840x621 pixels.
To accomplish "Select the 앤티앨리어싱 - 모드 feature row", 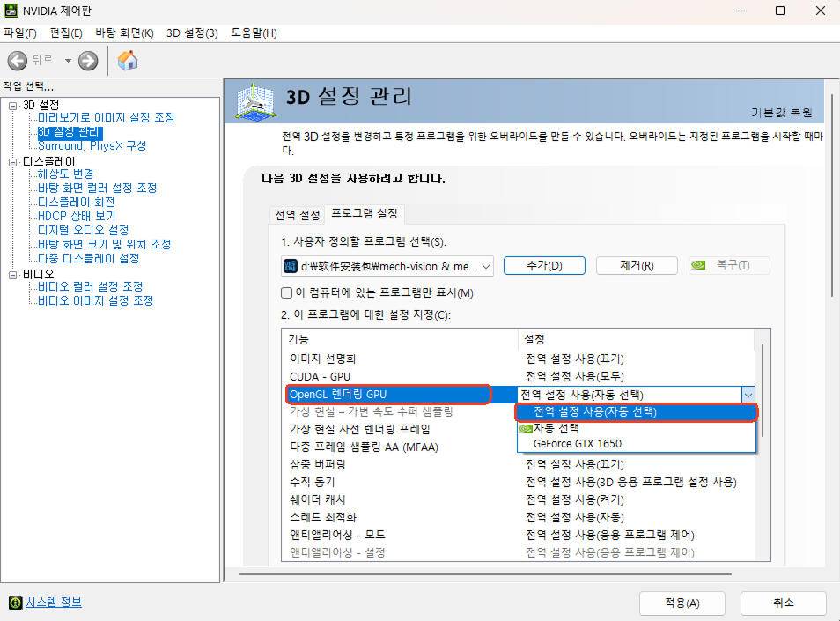I will click(519, 535).
